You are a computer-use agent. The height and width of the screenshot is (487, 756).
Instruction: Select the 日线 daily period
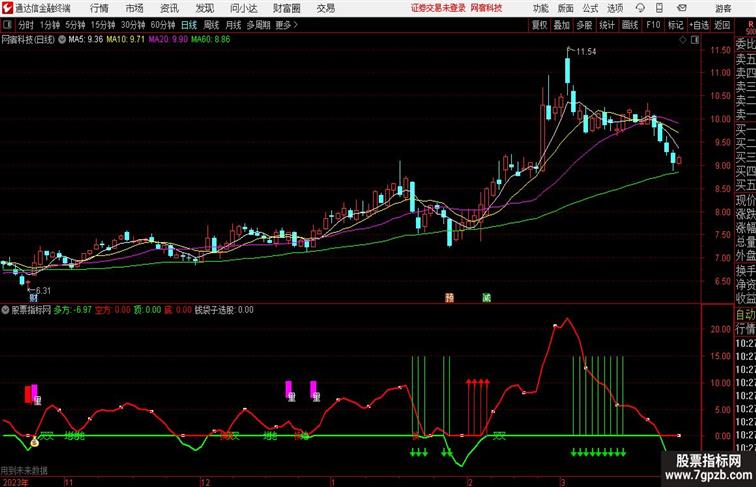tap(189, 25)
